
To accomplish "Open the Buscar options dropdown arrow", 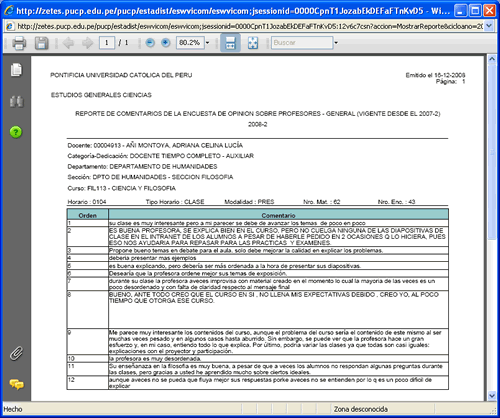I will [336, 43].
